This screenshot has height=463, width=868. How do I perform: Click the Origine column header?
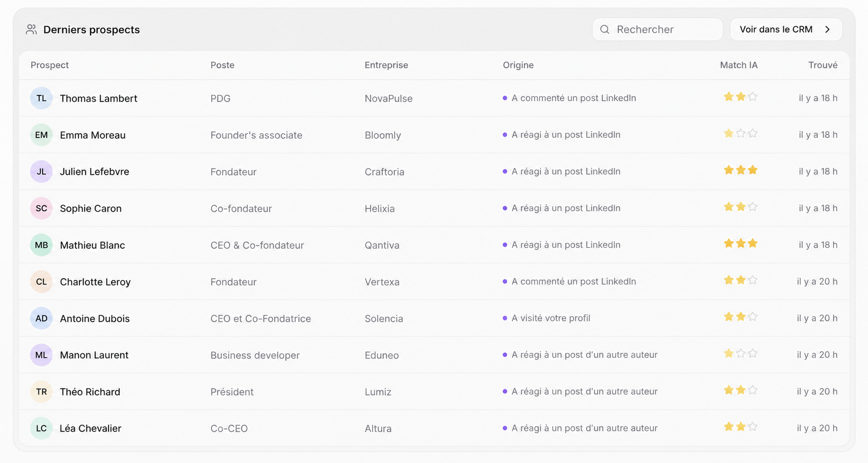pyautogui.click(x=518, y=65)
